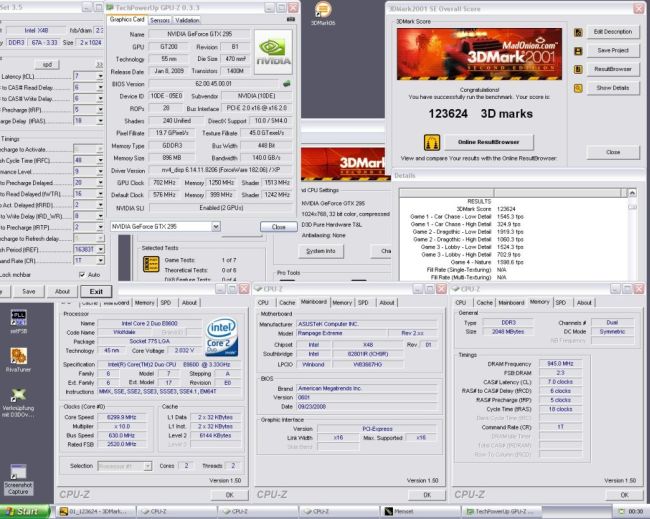Open the tWTR Write to Read Delayed dropdown
The height and width of the screenshot is (519, 650).
(x=100, y=194)
